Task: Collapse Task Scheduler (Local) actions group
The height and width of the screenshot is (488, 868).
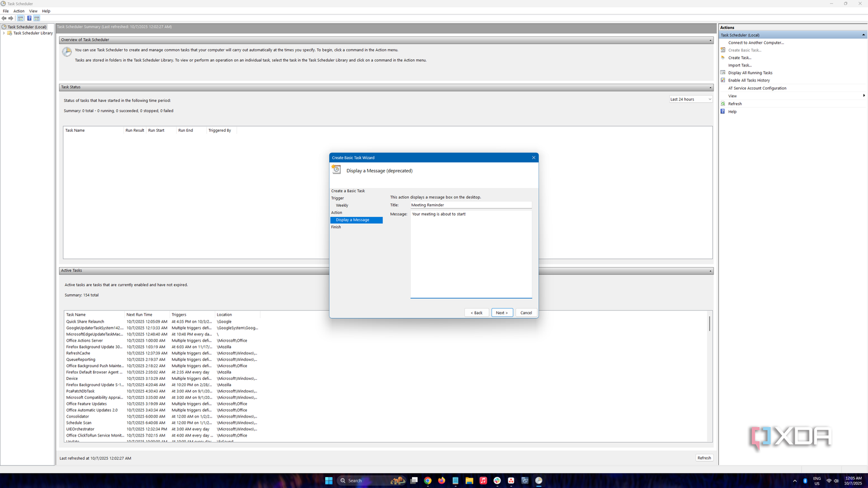Action: coord(863,35)
